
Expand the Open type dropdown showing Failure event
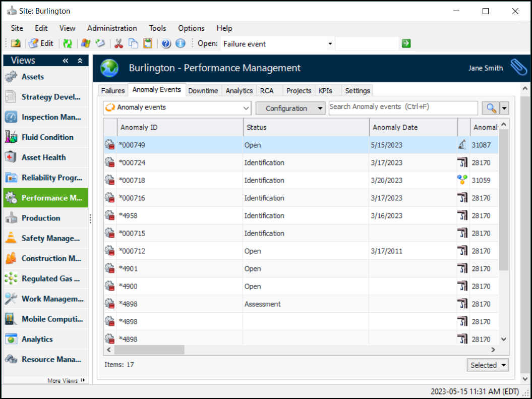tap(330, 44)
